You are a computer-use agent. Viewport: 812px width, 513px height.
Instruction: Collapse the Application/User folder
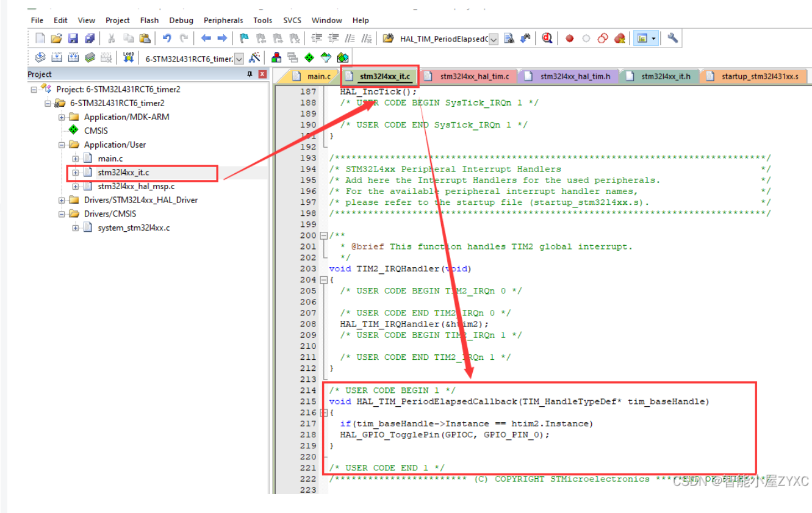point(62,145)
